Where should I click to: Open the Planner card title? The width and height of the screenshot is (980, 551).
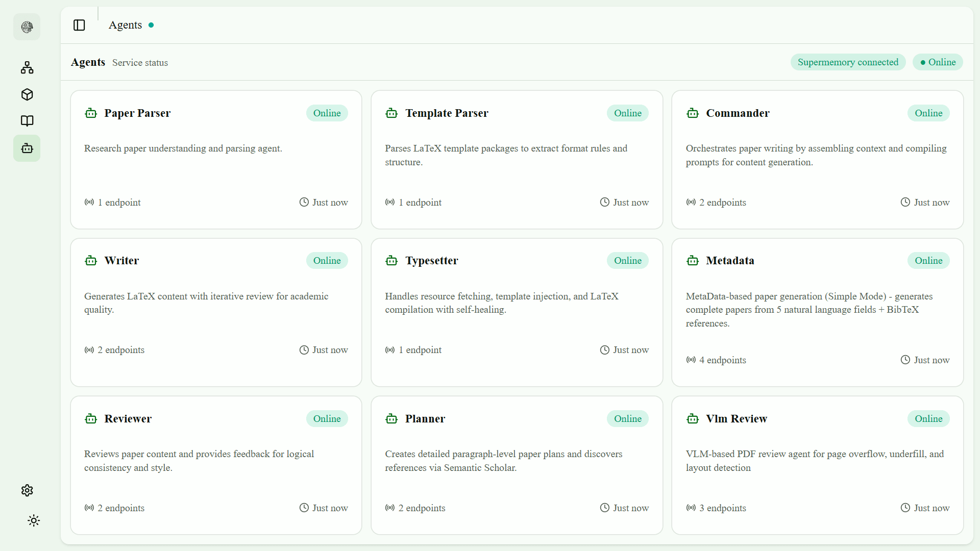[425, 419]
